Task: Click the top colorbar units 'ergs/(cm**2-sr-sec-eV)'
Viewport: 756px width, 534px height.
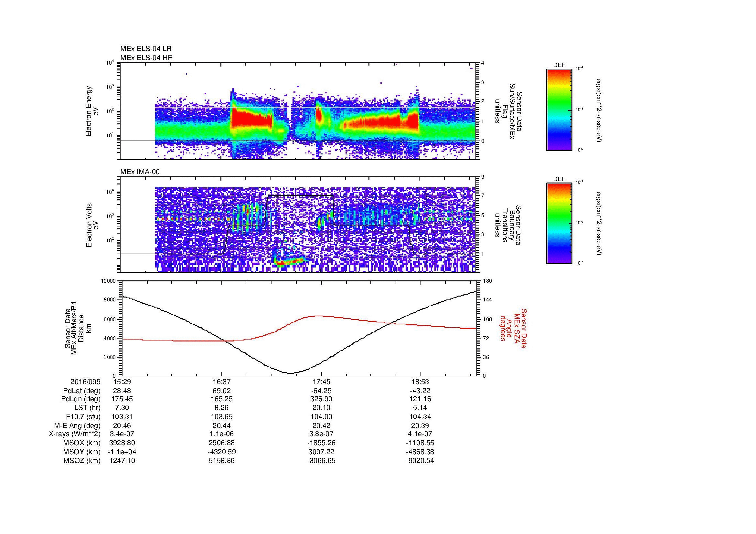Action: coord(599,110)
